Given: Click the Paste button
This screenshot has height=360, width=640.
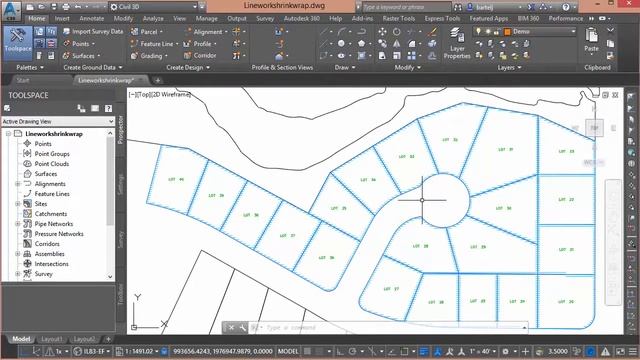Looking at the screenshot, I should pos(591,40).
